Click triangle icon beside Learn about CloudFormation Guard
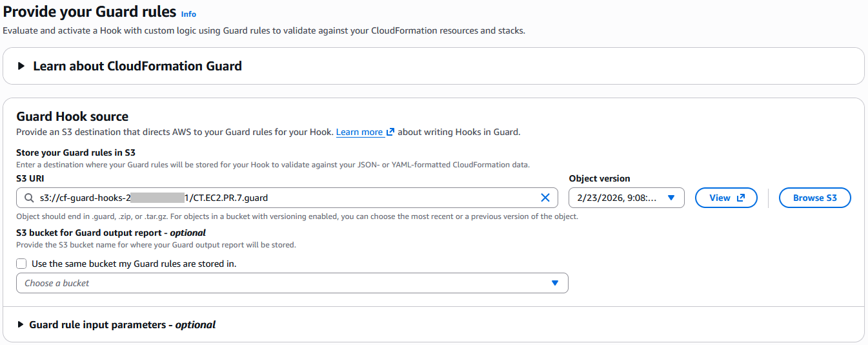This screenshot has height=345, width=868. point(21,66)
